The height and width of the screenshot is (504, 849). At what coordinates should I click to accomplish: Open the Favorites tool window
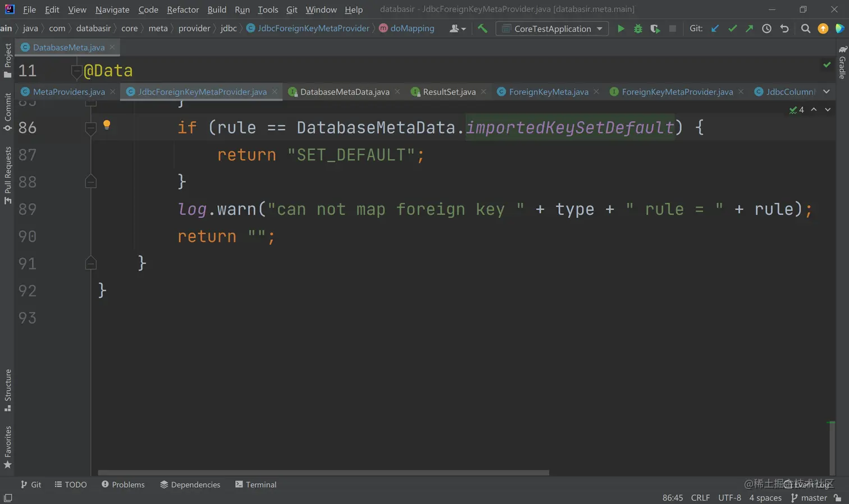(x=7, y=447)
